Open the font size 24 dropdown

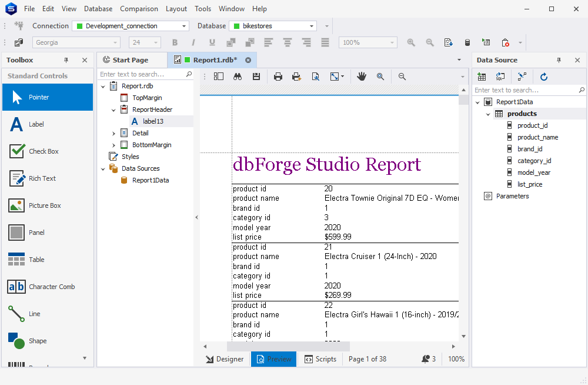coord(156,42)
